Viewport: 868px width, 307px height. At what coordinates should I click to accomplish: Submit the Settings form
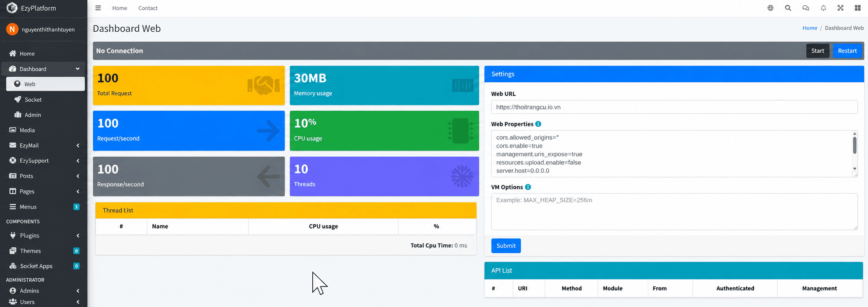click(x=506, y=246)
